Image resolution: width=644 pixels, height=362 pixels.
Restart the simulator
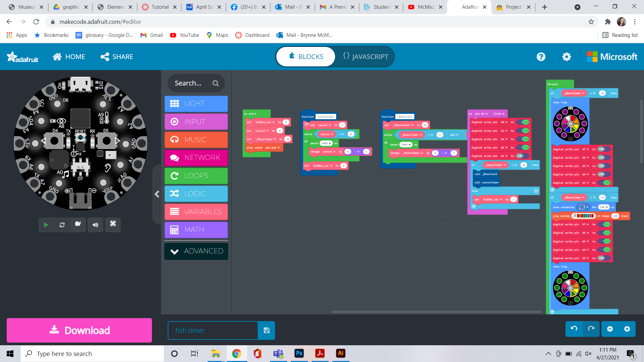(62, 225)
